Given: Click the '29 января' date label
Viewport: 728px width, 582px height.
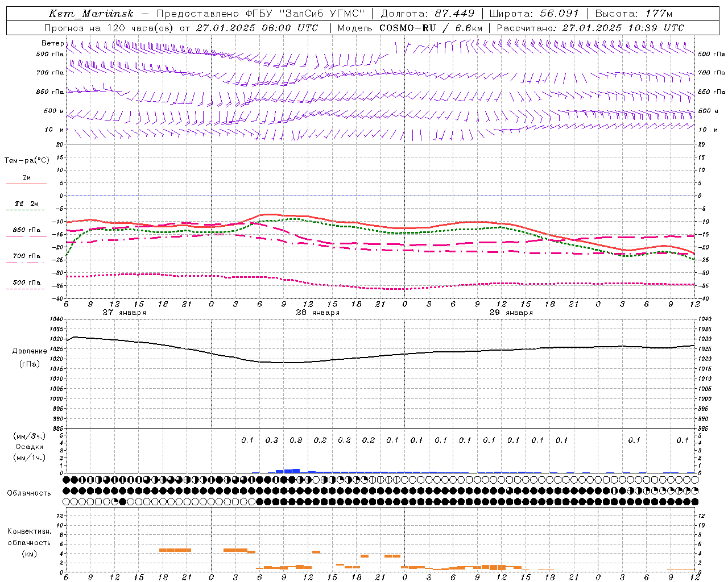Looking at the screenshot, I should pyautogui.click(x=511, y=313).
